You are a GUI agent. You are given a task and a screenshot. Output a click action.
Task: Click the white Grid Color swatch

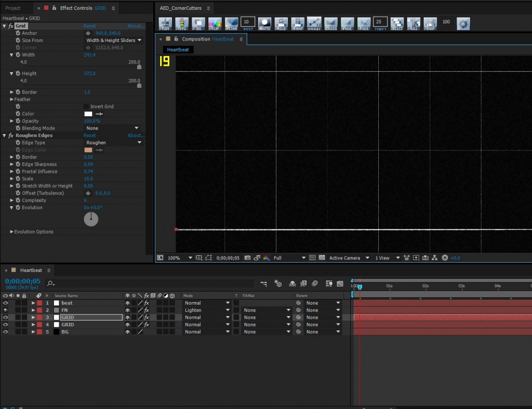point(88,114)
